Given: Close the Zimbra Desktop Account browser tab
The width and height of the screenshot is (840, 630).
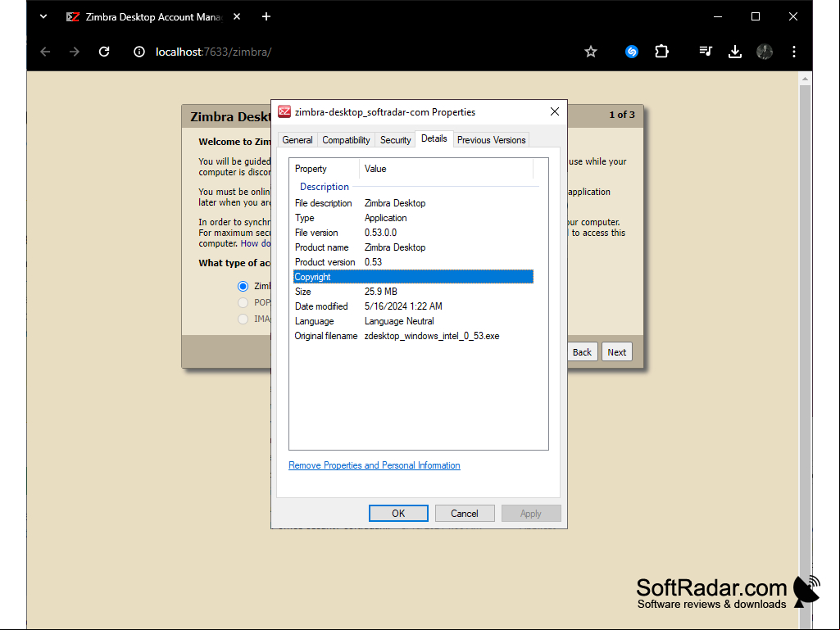Looking at the screenshot, I should pos(237,16).
